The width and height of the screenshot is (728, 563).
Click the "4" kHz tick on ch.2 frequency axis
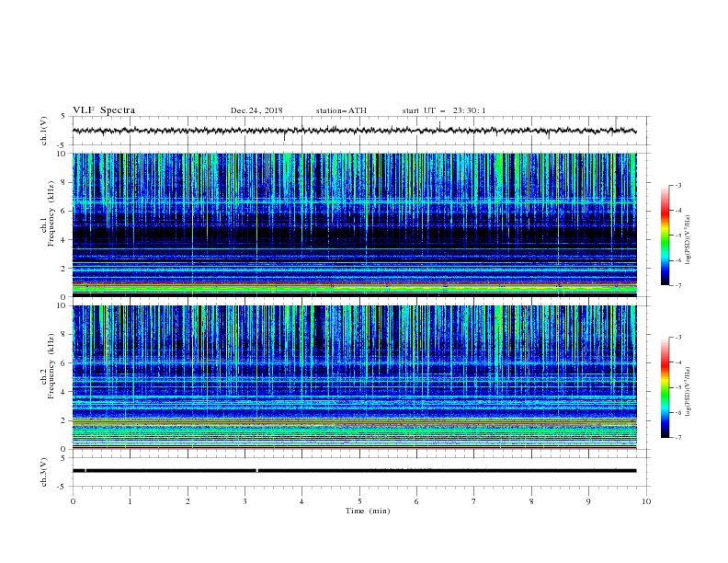pos(63,392)
